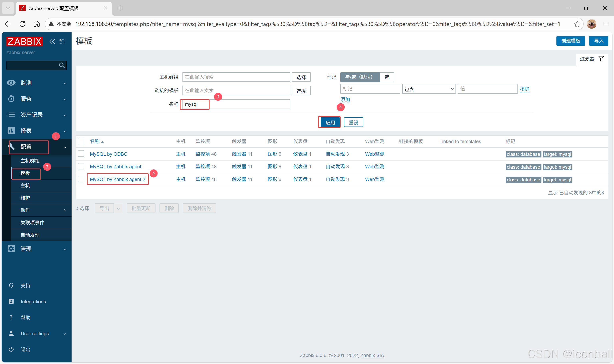
Task: Open the MySQL by Zabbix agent template link
Action: (x=116, y=167)
